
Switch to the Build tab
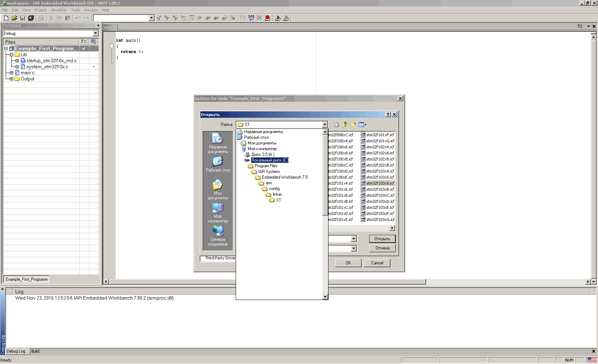(35, 351)
